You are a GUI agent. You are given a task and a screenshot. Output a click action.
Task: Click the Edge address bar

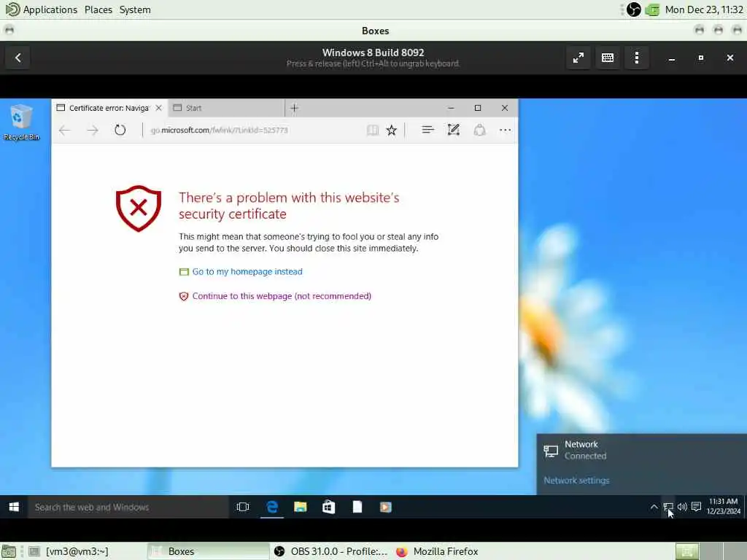pos(255,130)
